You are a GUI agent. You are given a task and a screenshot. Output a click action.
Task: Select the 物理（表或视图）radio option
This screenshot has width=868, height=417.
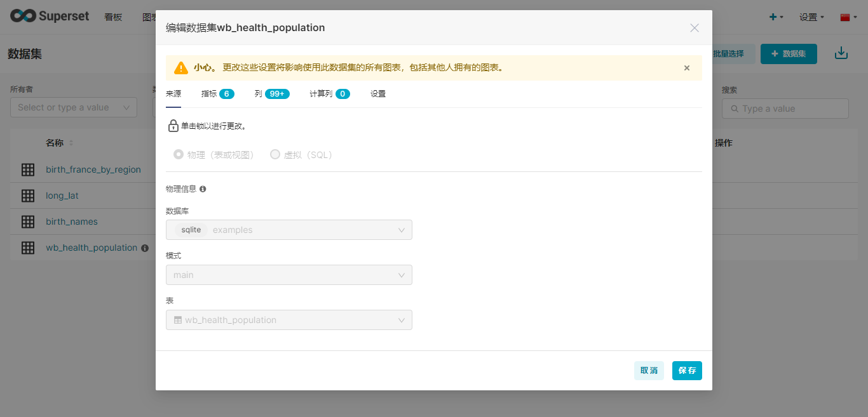point(179,154)
